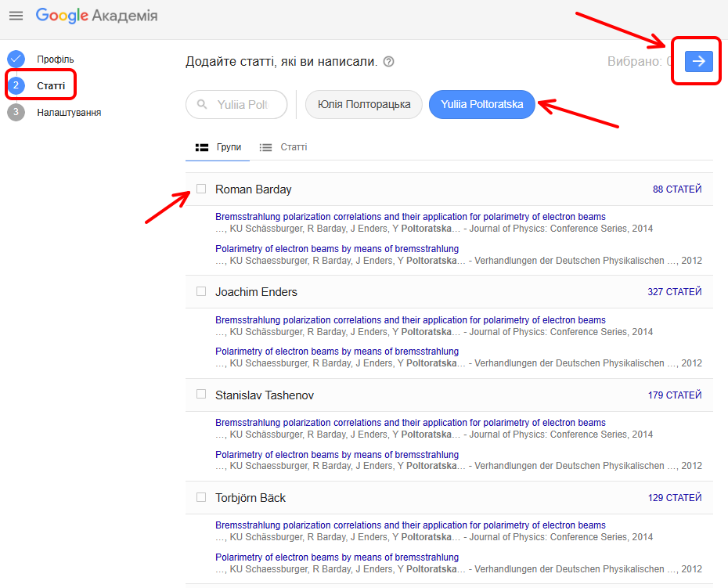Click the step 2 circle icon
The image size is (728, 588).
[16, 85]
